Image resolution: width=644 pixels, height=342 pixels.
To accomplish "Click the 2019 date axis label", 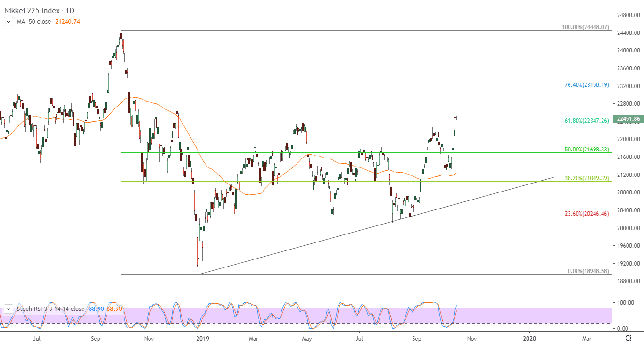I will [x=202, y=338].
